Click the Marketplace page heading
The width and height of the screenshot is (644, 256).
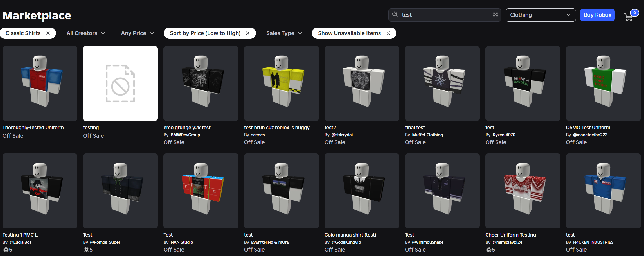point(37,15)
